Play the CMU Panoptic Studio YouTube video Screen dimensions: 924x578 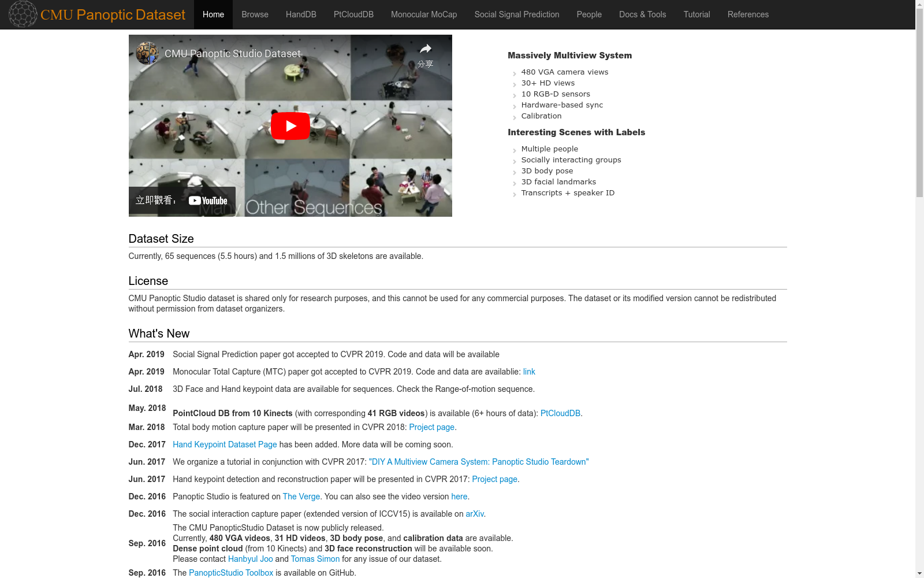click(x=290, y=126)
